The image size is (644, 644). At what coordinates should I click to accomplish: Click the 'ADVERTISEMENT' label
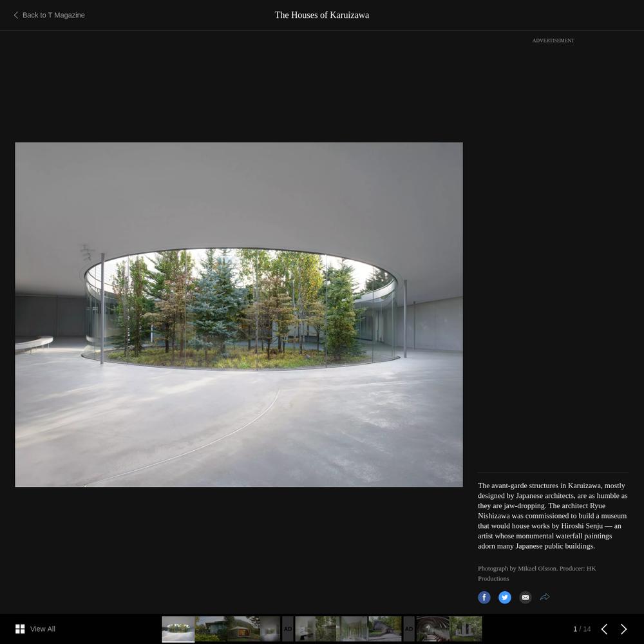[553, 40]
